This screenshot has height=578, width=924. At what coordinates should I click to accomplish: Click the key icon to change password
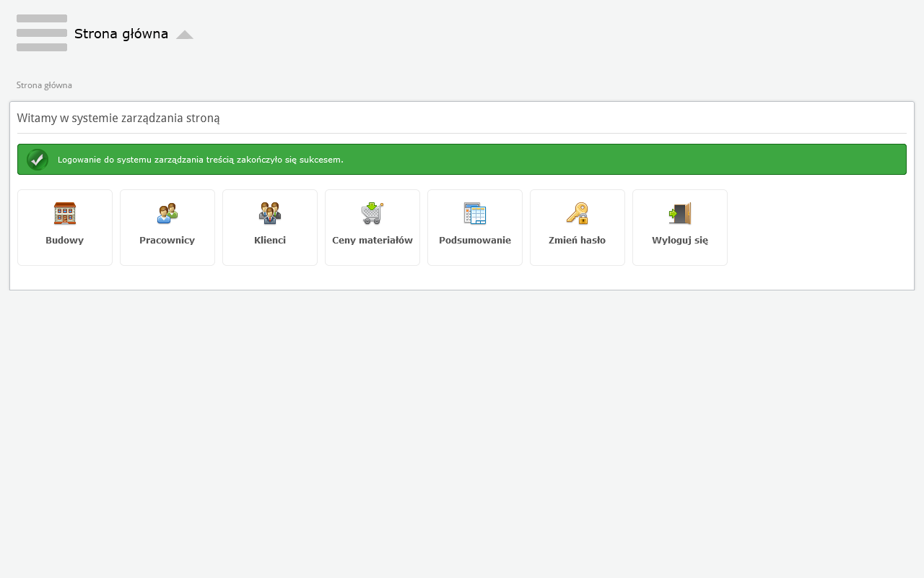[577, 214]
